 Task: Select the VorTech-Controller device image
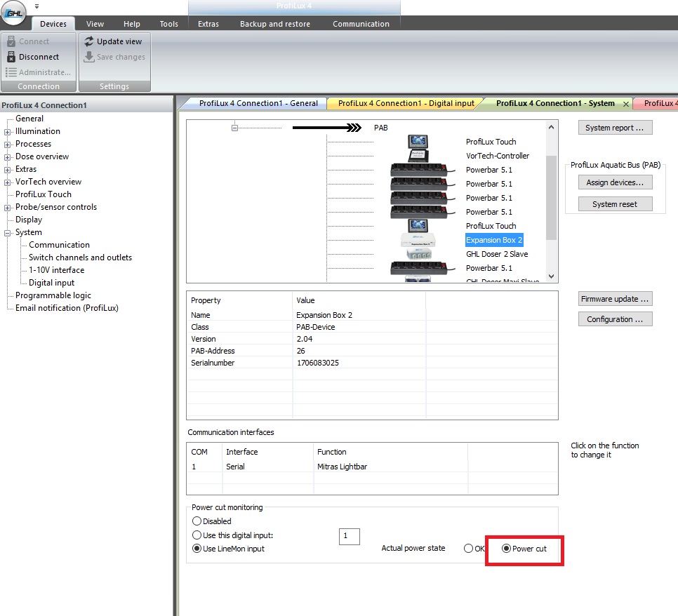pos(418,155)
